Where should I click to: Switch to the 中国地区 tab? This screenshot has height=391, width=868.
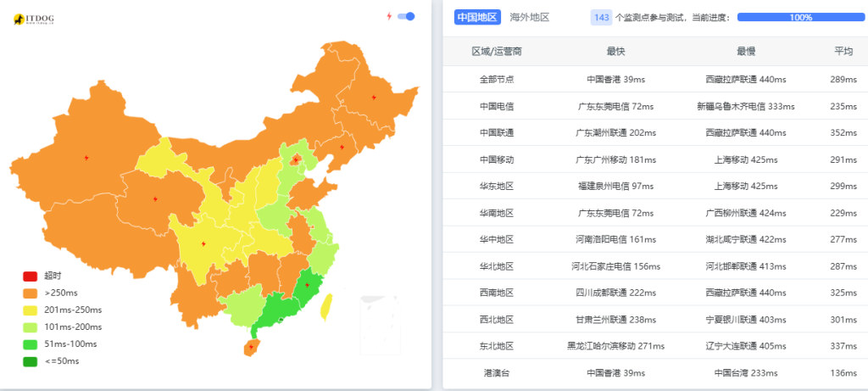[477, 17]
